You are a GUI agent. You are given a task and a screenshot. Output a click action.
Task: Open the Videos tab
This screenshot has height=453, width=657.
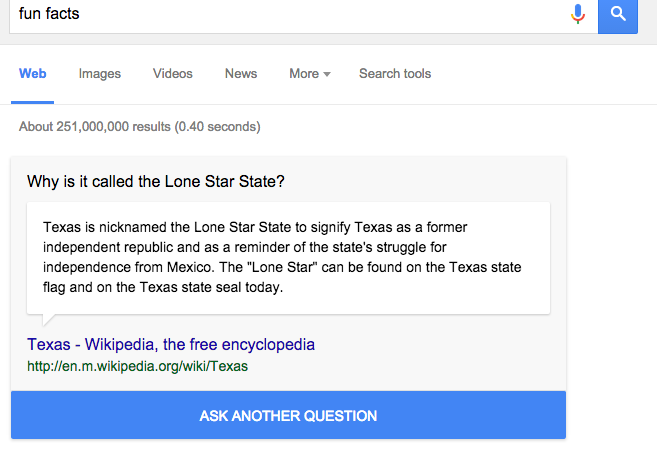(x=173, y=74)
